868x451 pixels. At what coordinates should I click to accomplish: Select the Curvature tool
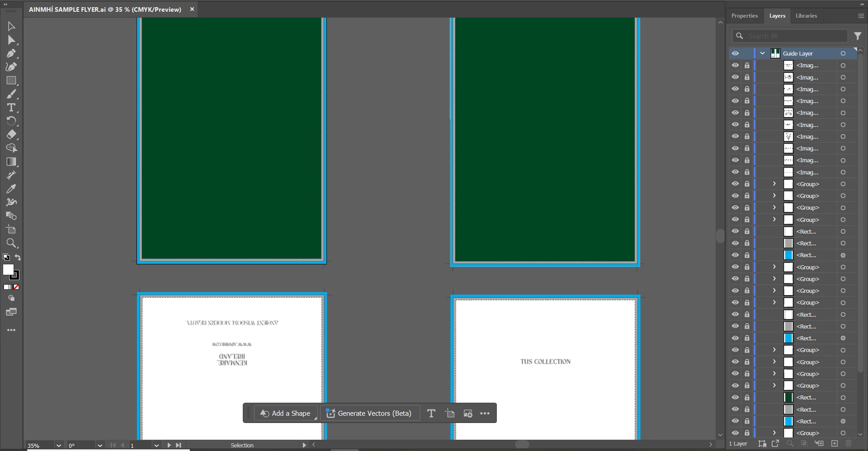(x=11, y=67)
